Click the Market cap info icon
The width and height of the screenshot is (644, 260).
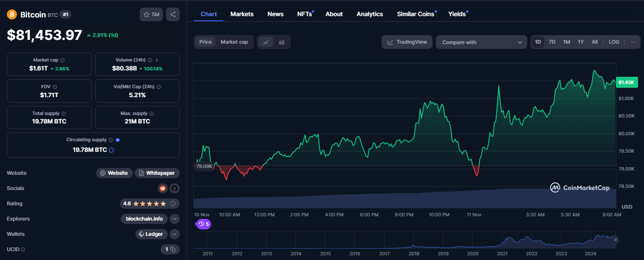tap(62, 60)
